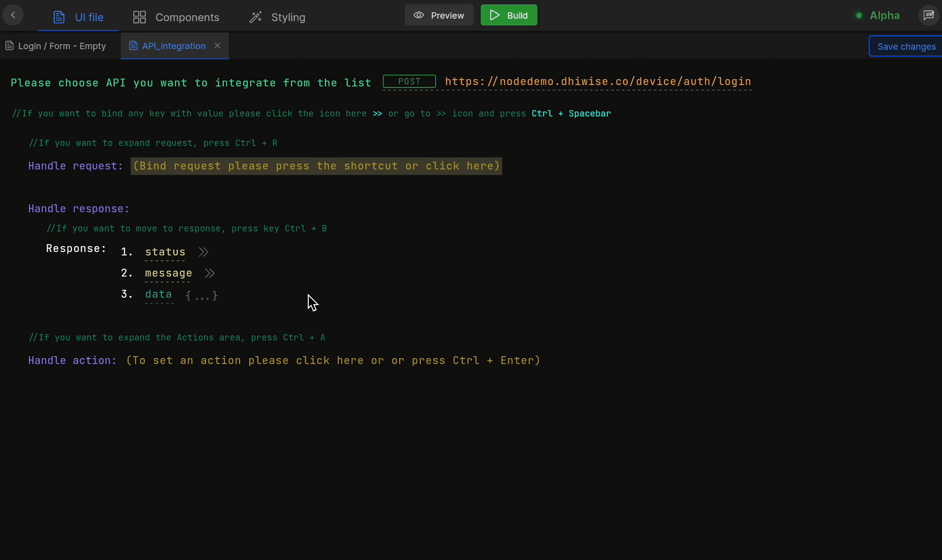Viewport: 942px width, 560px height.
Task: Expand the status response with its double chevron
Action: 203,252
